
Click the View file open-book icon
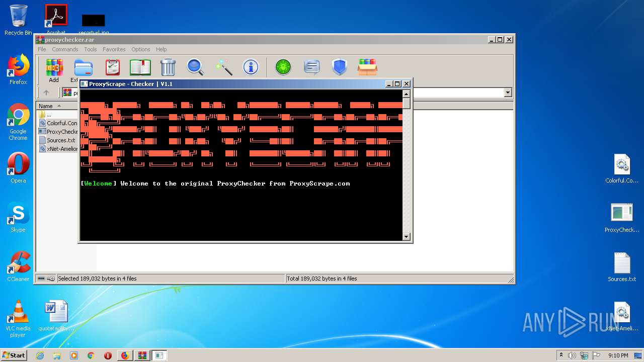pos(140,67)
